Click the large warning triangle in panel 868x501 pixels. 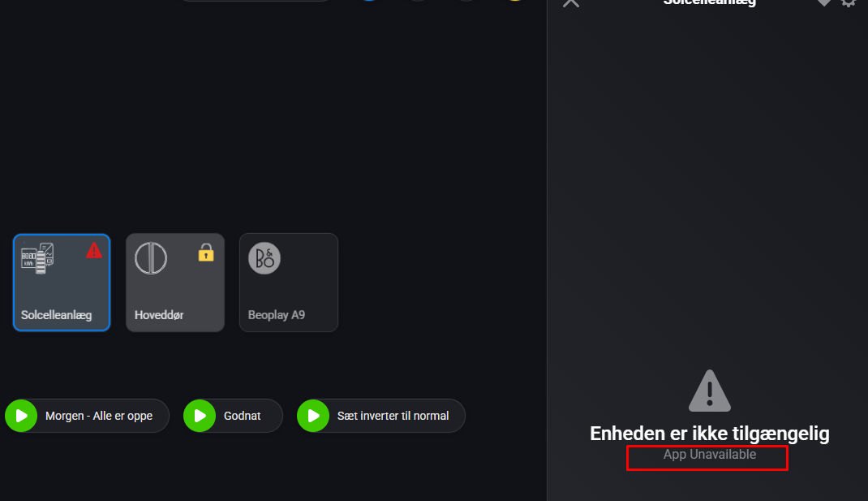(x=710, y=391)
